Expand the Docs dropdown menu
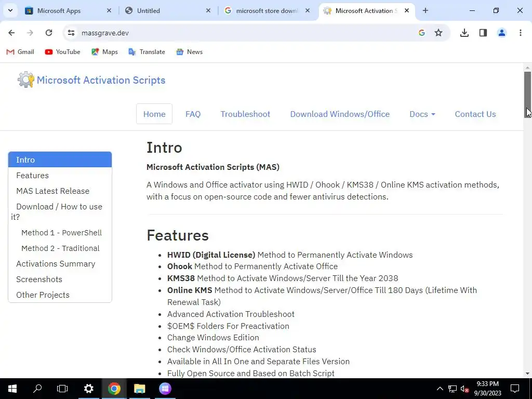The image size is (532, 399). [x=422, y=114]
